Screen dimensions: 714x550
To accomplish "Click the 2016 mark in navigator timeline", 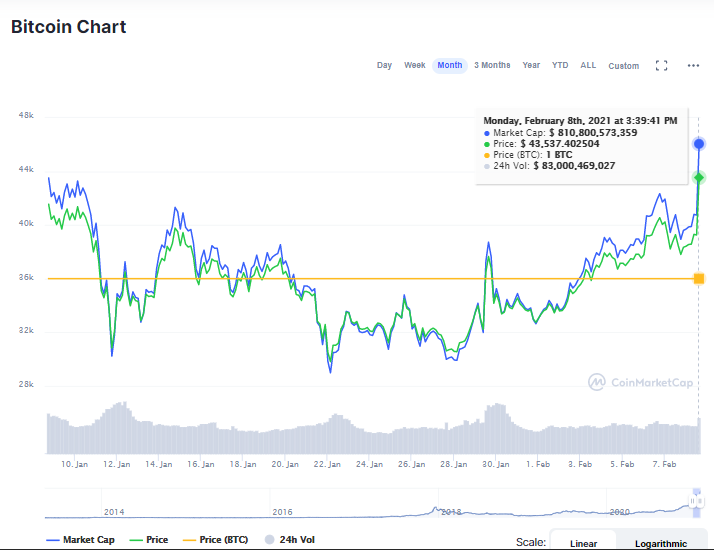I will pos(282,512).
